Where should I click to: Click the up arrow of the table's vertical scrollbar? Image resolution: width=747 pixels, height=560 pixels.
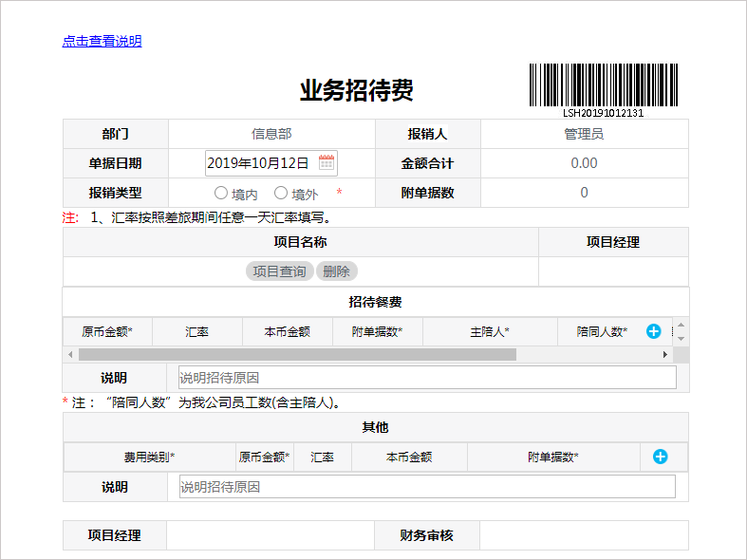pos(680,325)
